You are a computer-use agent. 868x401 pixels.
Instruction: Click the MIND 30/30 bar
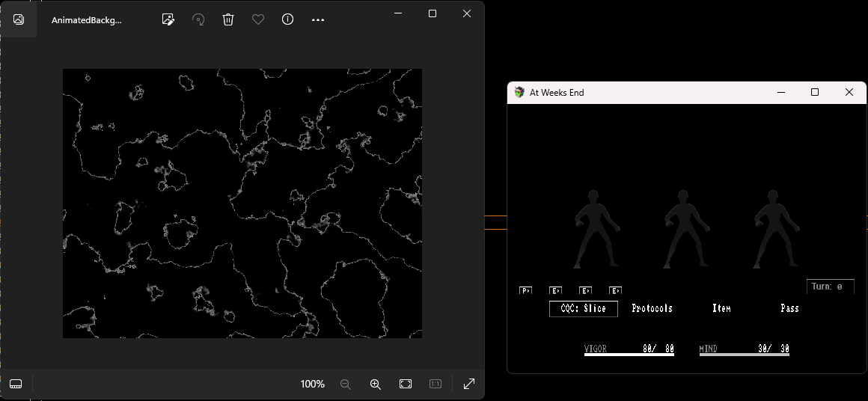click(745, 349)
